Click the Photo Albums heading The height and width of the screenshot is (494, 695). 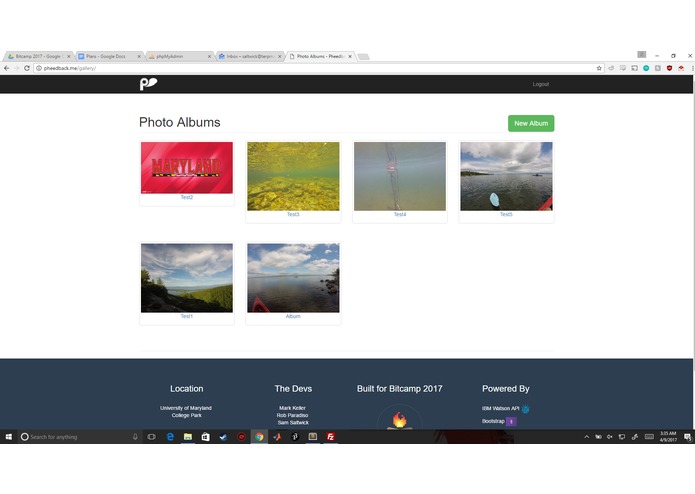[180, 122]
